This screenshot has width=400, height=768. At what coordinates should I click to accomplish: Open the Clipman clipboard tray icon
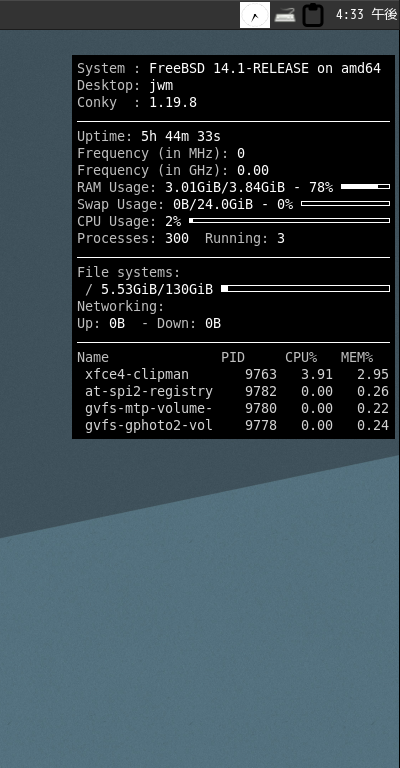(313, 15)
